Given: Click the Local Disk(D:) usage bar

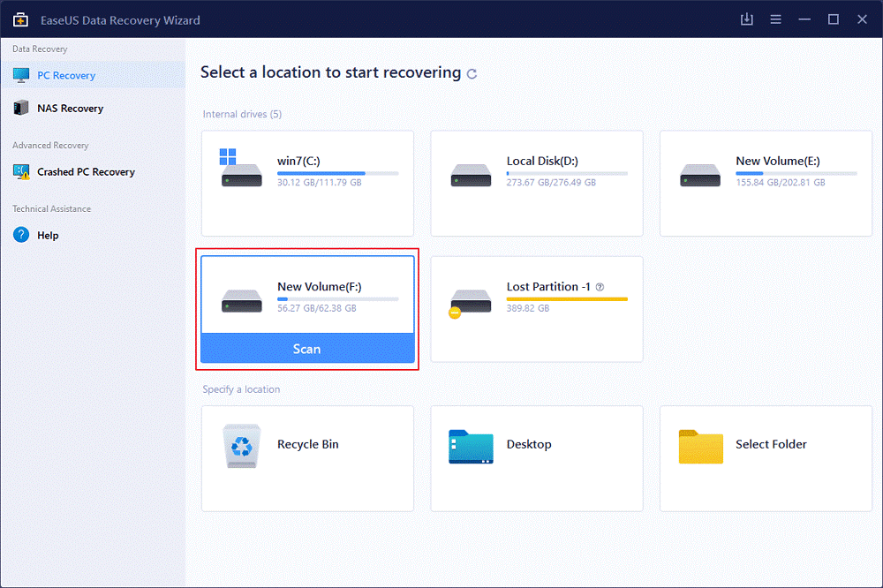Looking at the screenshot, I should pyautogui.click(x=567, y=173).
